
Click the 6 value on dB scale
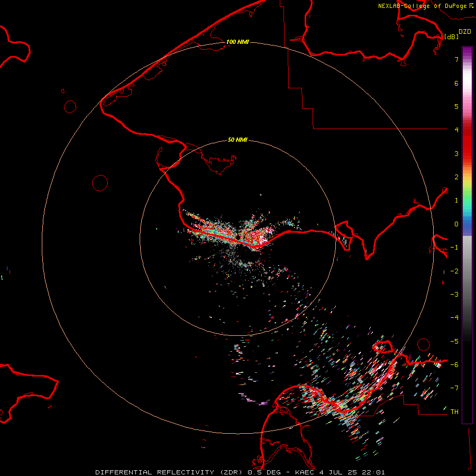[x=456, y=83]
